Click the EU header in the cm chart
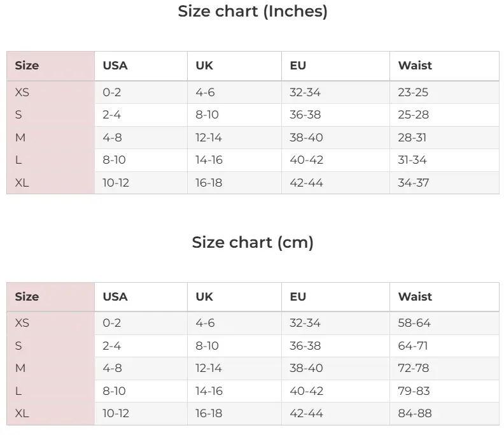Screen dimensions: 504x435 [x=298, y=297]
